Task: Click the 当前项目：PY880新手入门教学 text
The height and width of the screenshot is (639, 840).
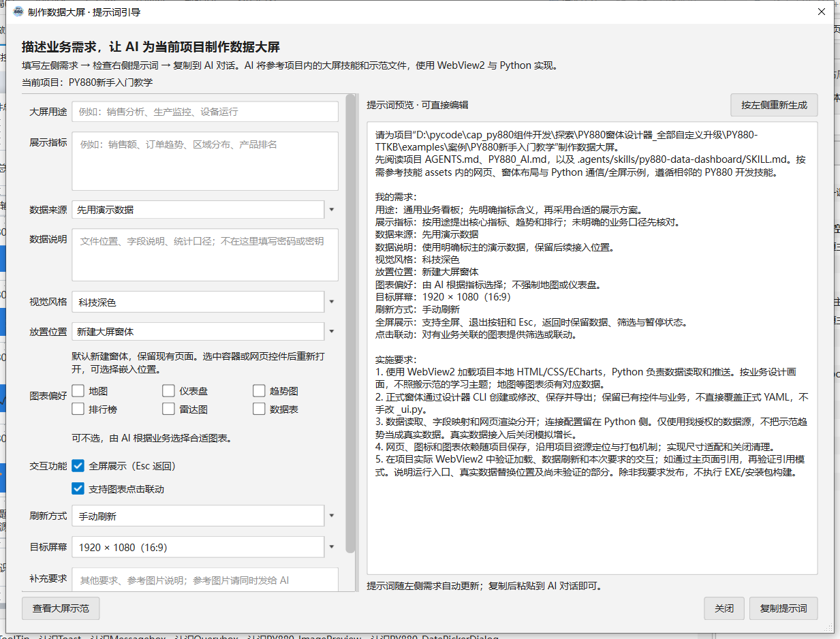Action: point(87,82)
